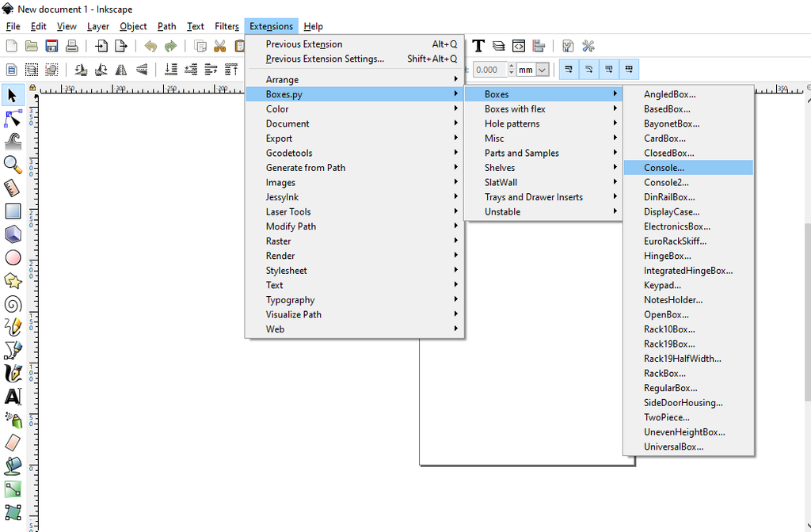Expand the Arrange submenu
Viewport: 811px width, 532px height.
pyautogui.click(x=355, y=80)
